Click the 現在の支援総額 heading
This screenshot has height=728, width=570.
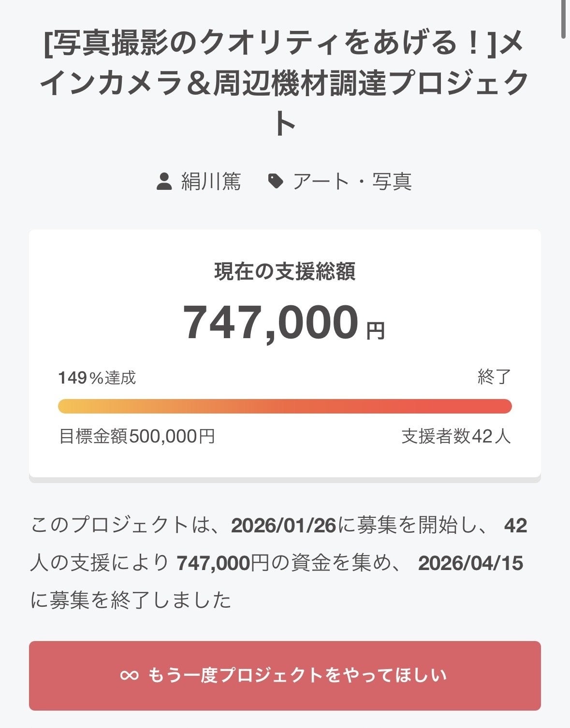pos(284,271)
